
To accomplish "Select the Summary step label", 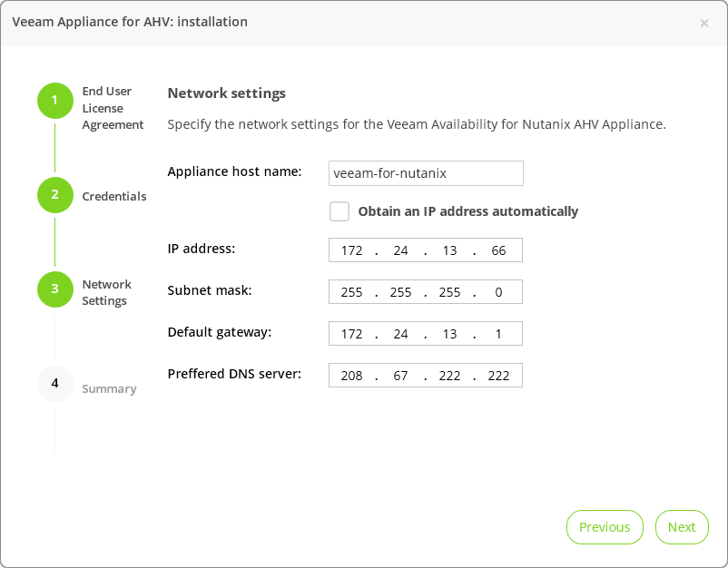I will coord(109,388).
